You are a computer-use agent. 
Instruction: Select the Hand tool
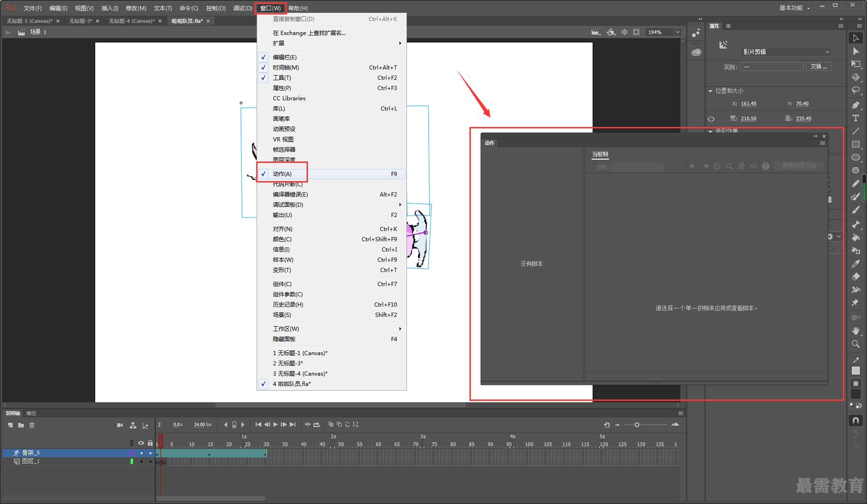pos(856,331)
